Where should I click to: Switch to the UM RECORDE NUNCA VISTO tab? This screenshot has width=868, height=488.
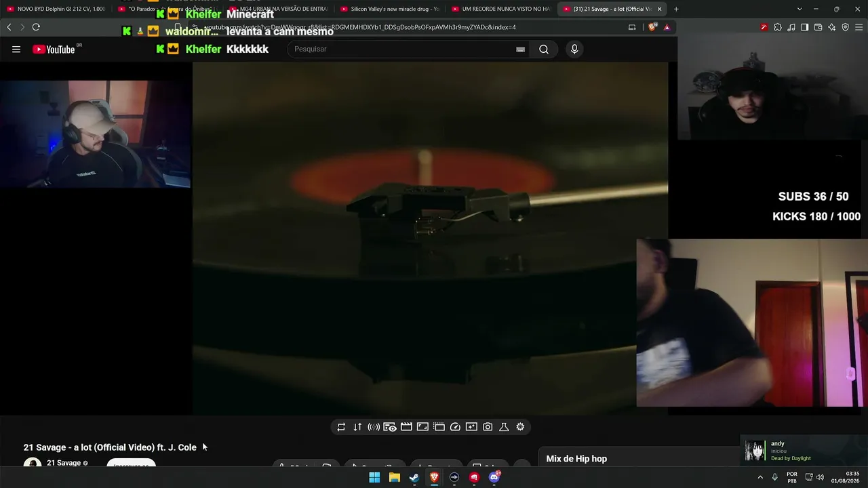click(x=500, y=9)
